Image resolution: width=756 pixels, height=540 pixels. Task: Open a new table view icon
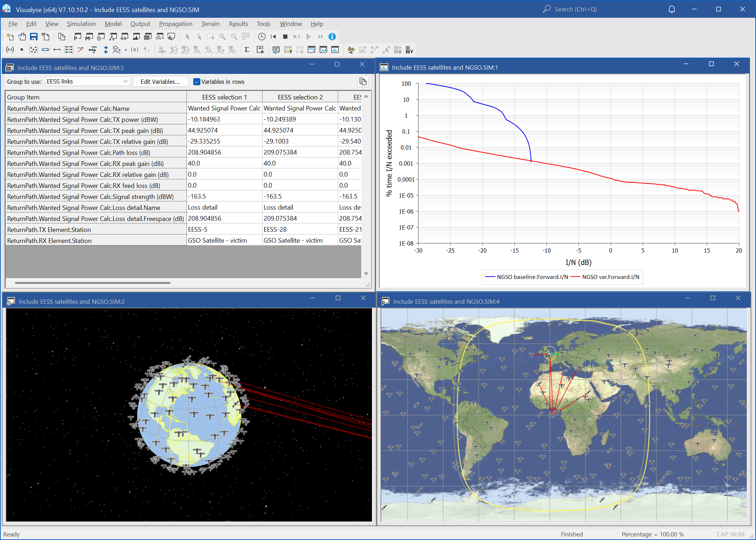[148, 37]
